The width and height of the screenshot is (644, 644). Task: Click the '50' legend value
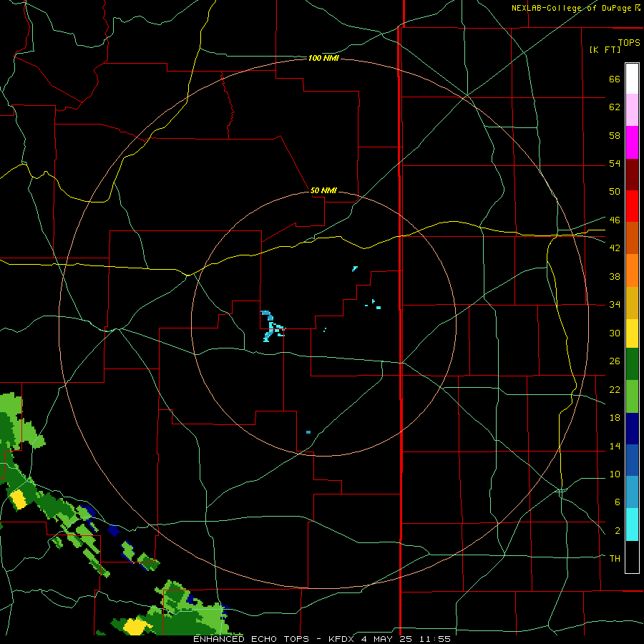pos(615,191)
